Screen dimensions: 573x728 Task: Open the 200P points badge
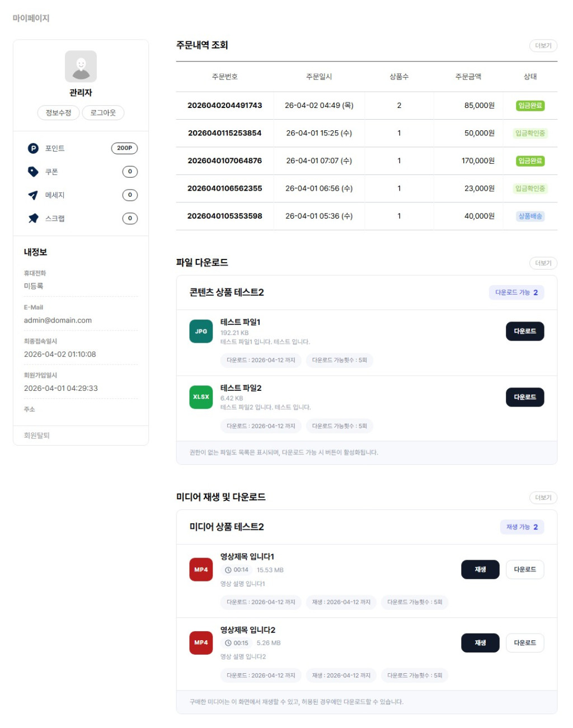coord(124,148)
